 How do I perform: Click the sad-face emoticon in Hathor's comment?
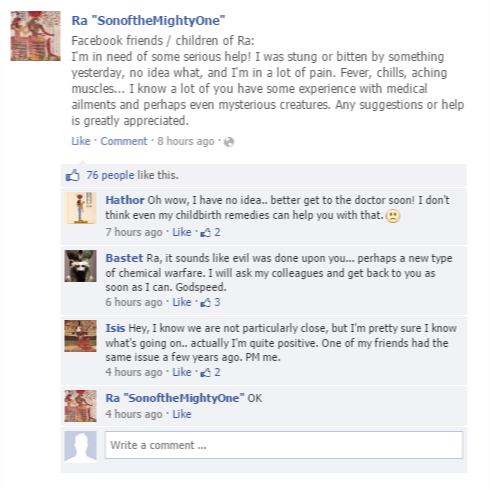coord(393,216)
